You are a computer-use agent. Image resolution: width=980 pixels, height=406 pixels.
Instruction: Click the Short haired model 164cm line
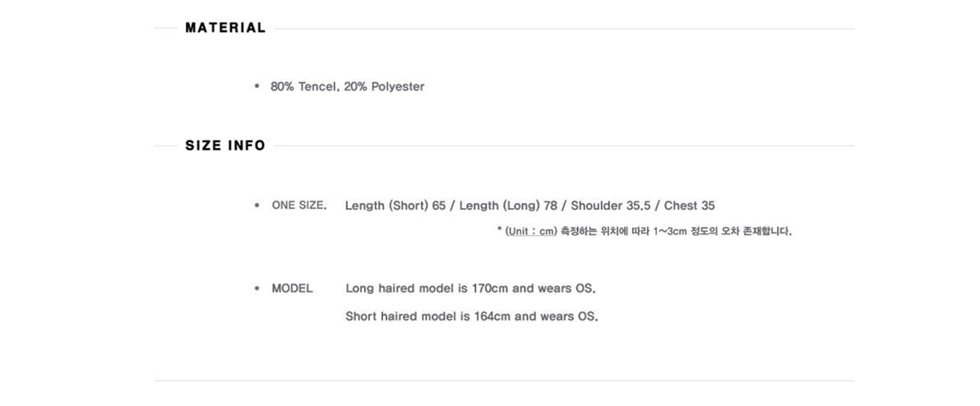click(x=472, y=316)
